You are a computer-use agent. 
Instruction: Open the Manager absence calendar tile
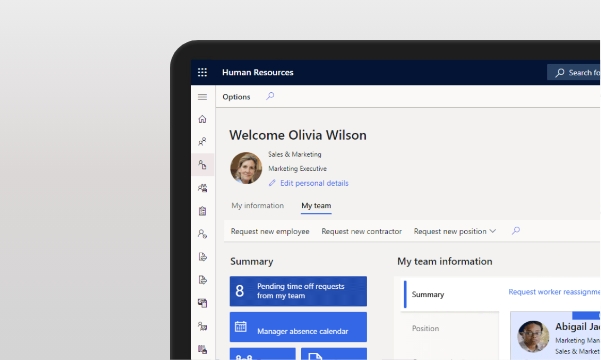pyautogui.click(x=298, y=327)
